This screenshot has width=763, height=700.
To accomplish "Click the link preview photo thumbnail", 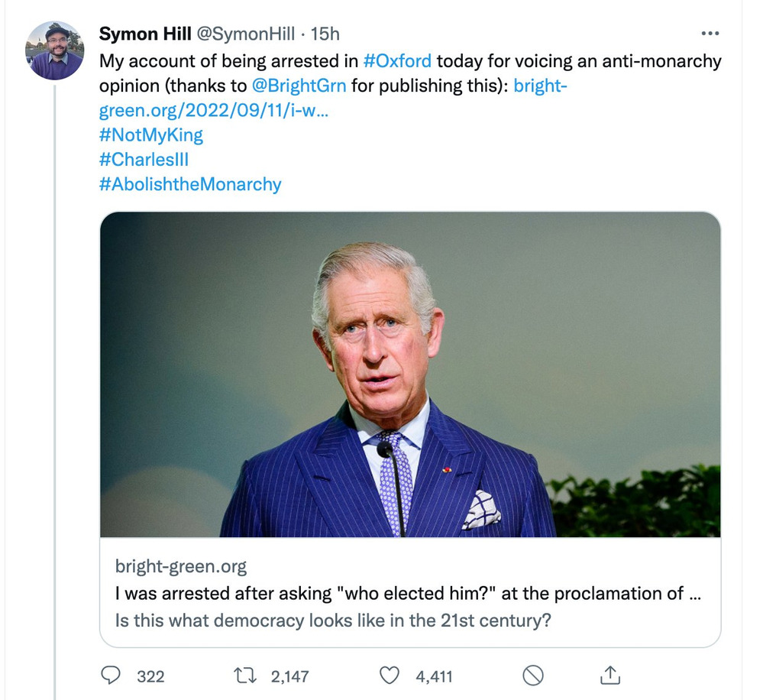I will (x=410, y=374).
